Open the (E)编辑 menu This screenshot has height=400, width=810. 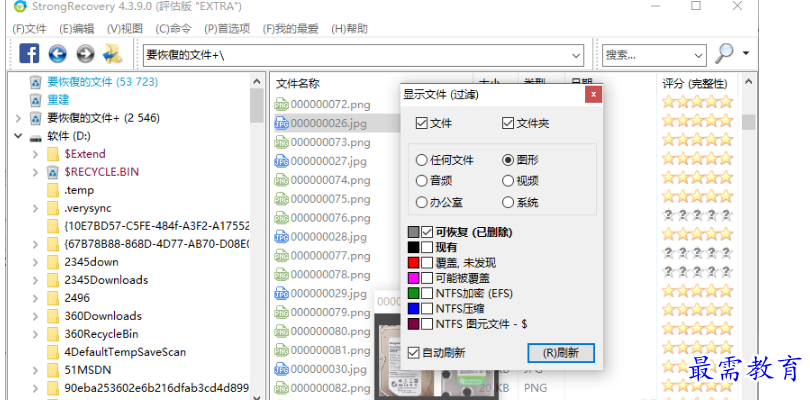(x=76, y=28)
